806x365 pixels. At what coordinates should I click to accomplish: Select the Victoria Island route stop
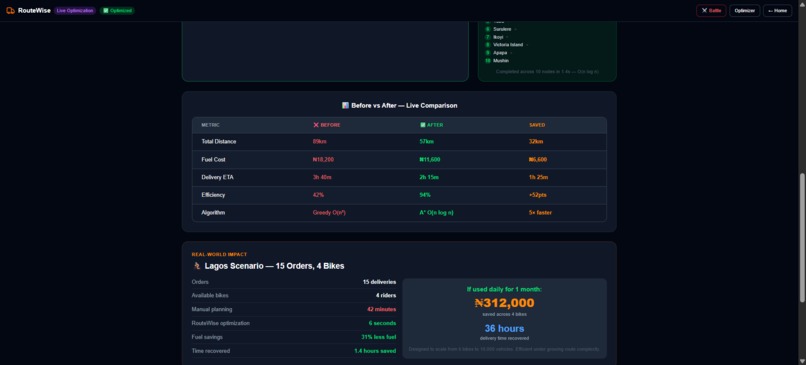point(508,45)
